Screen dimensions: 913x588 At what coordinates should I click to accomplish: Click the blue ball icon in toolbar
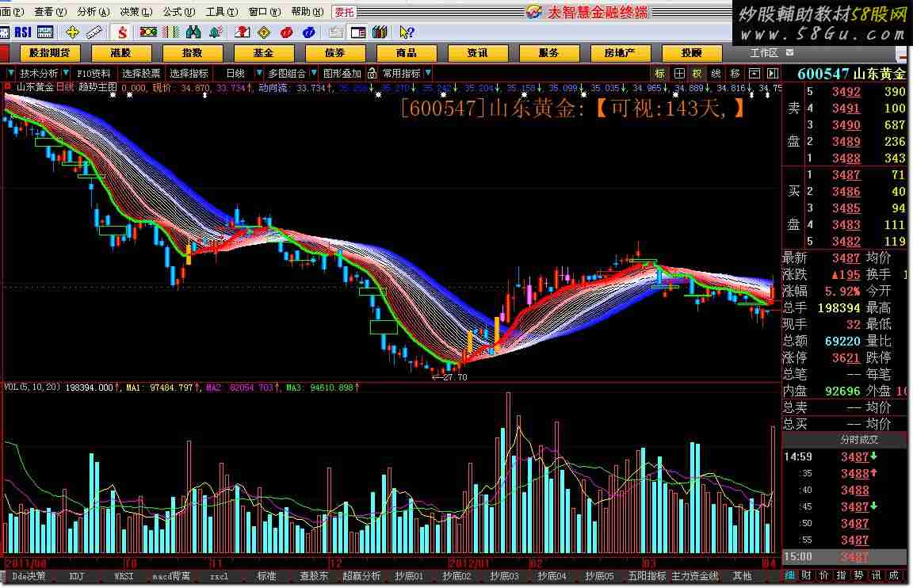coord(308,32)
